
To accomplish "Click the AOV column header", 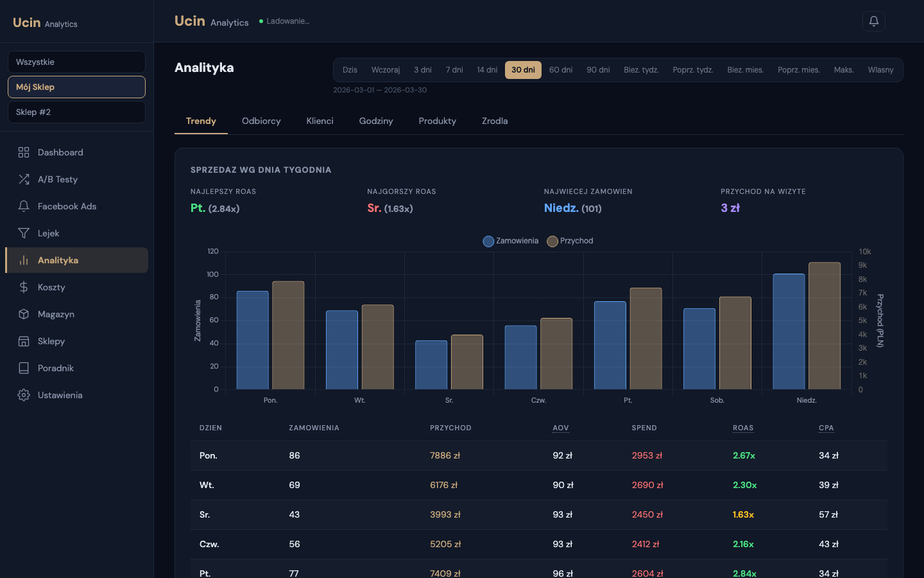I will [561, 428].
